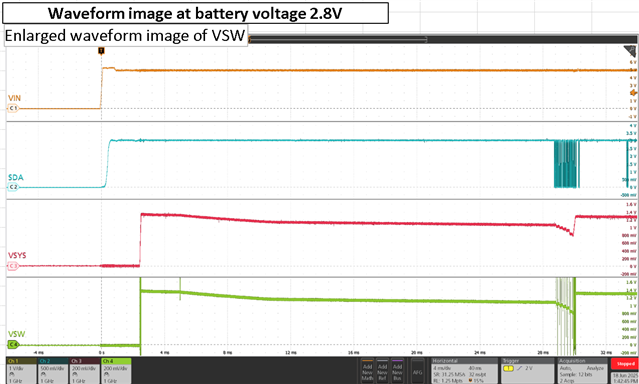Select the C1 waveform handle

13,108
